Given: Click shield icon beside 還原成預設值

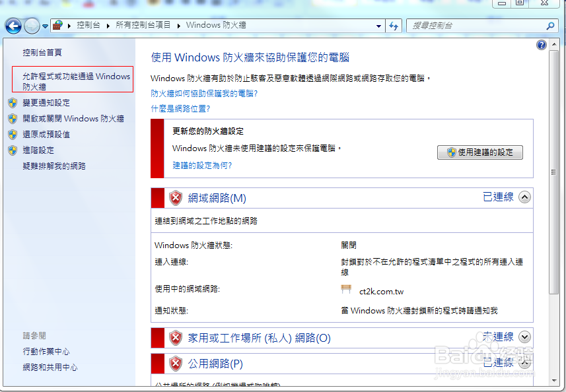Looking at the screenshot, I should click(13, 135).
